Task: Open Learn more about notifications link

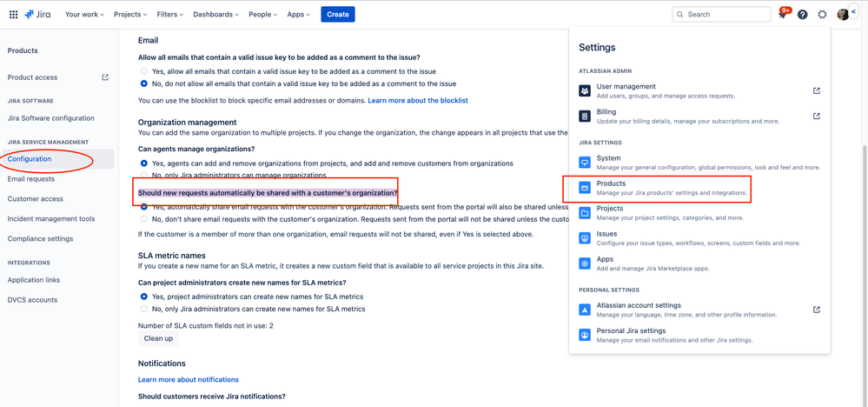Action: [189, 379]
